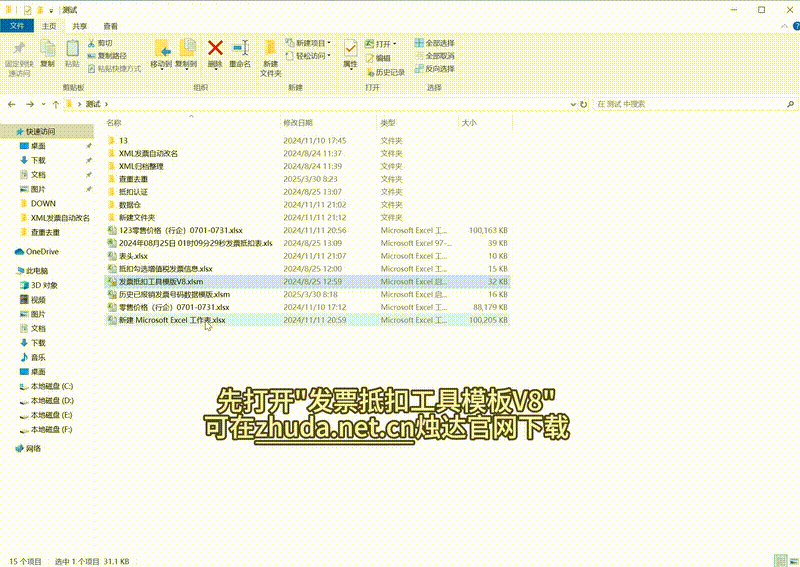Click the Up one level arrow
This screenshot has width=800, height=567.
[x=56, y=104]
